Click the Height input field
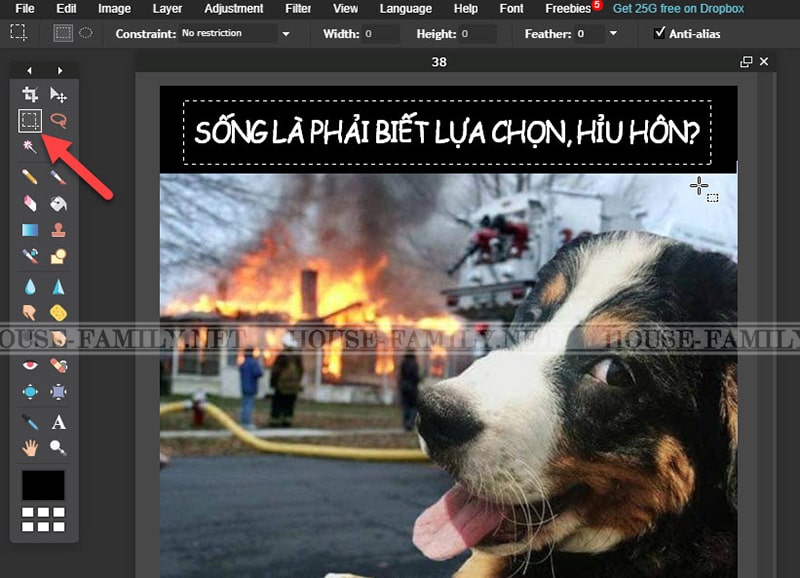800x578 pixels. pyautogui.click(x=477, y=34)
